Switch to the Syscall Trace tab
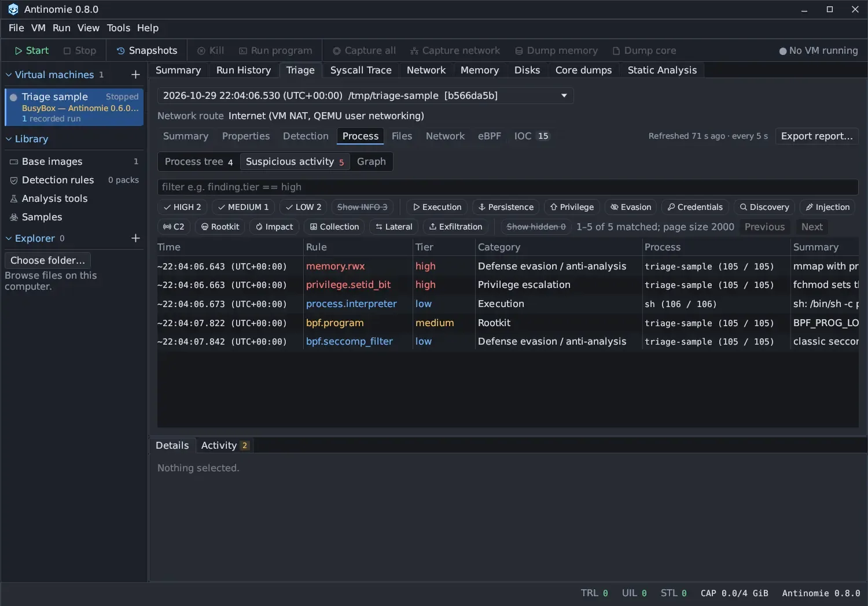Screen dimensions: 868x606 tap(361, 70)
